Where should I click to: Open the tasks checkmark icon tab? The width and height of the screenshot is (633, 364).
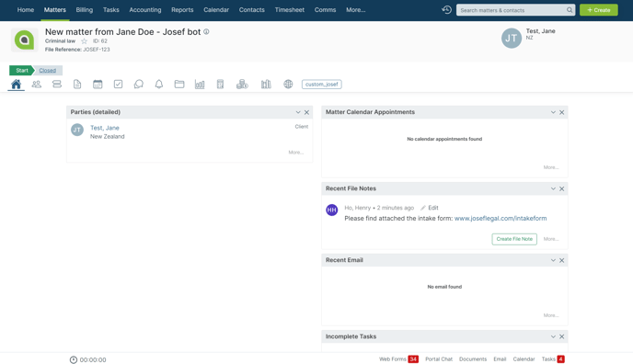pos(119,85)
